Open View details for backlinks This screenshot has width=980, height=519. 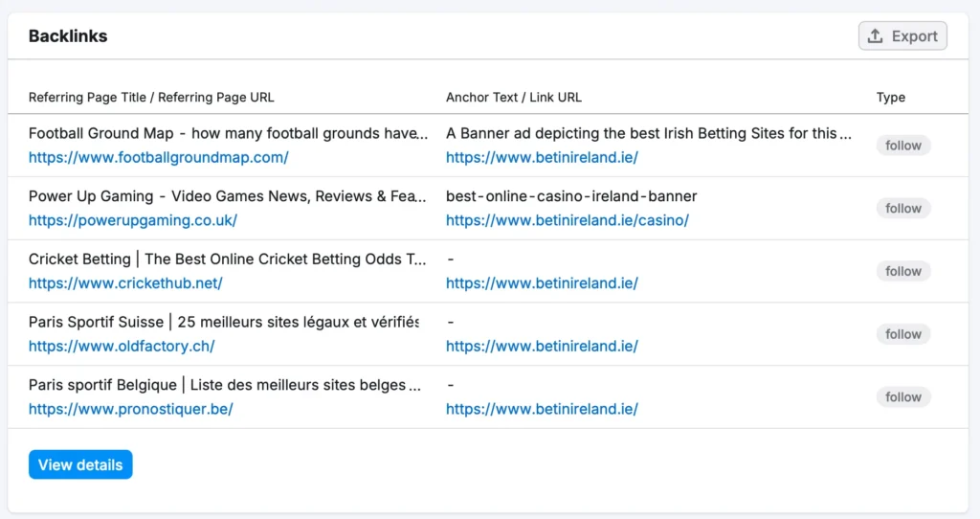[80, 464]
